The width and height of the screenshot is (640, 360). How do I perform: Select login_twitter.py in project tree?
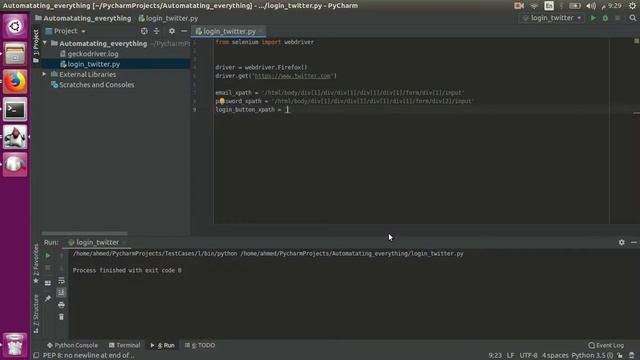93,64
